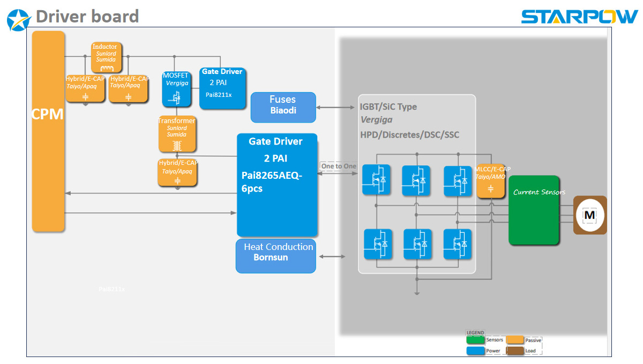Click the 'One to One' arrow label
This screenshot has width=643, height=364.
[339, 166]
